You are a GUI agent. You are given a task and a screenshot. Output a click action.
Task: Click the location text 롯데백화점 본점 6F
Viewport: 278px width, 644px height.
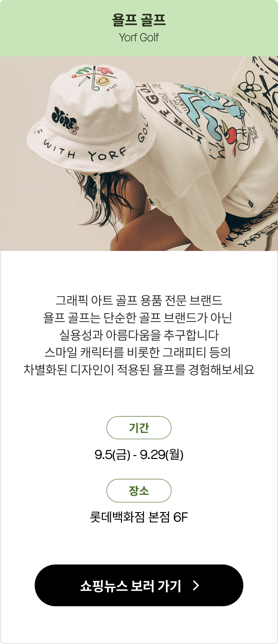139,517
